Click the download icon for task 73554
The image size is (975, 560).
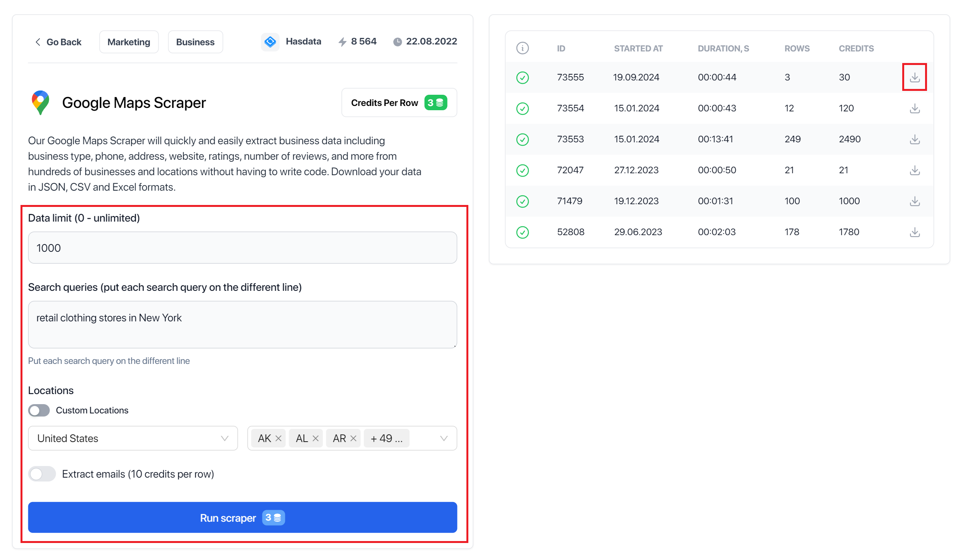914,108
